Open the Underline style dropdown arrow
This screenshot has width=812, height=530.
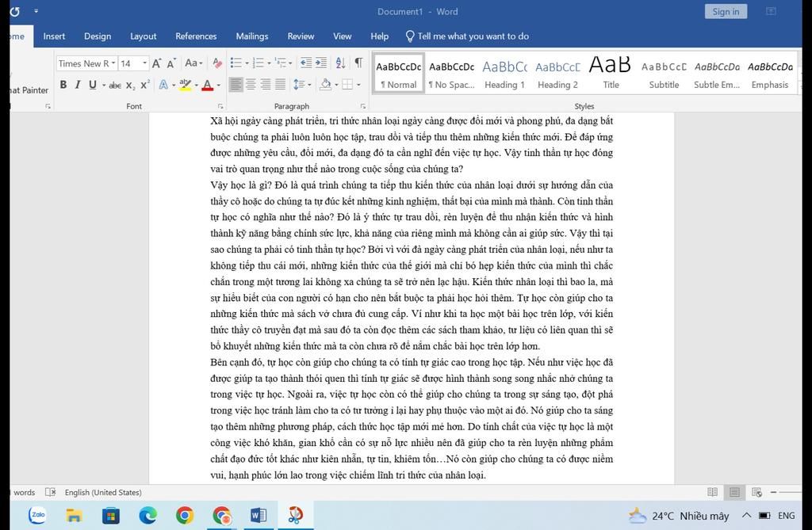(x=104, y=85)
